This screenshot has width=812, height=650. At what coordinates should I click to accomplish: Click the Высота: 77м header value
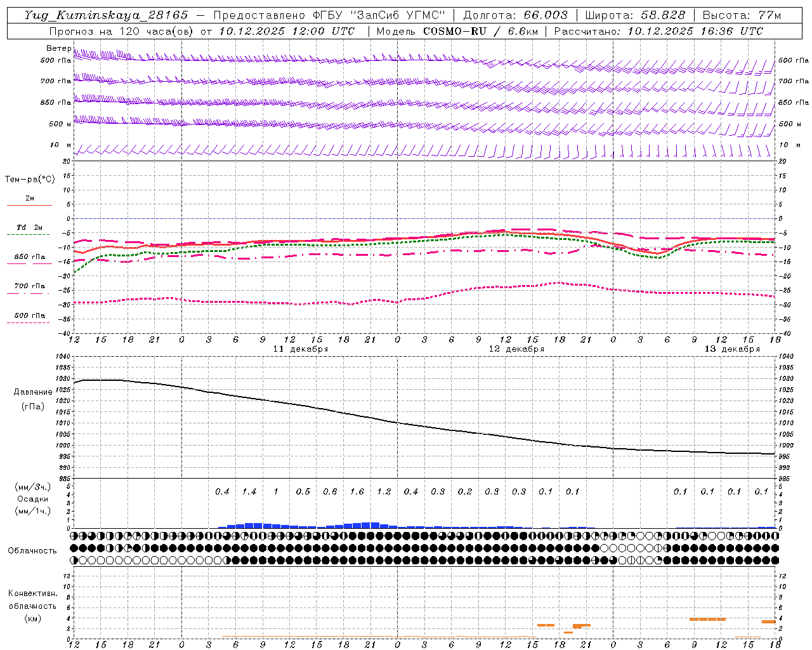pyautogui.click(x=742, y=15)
